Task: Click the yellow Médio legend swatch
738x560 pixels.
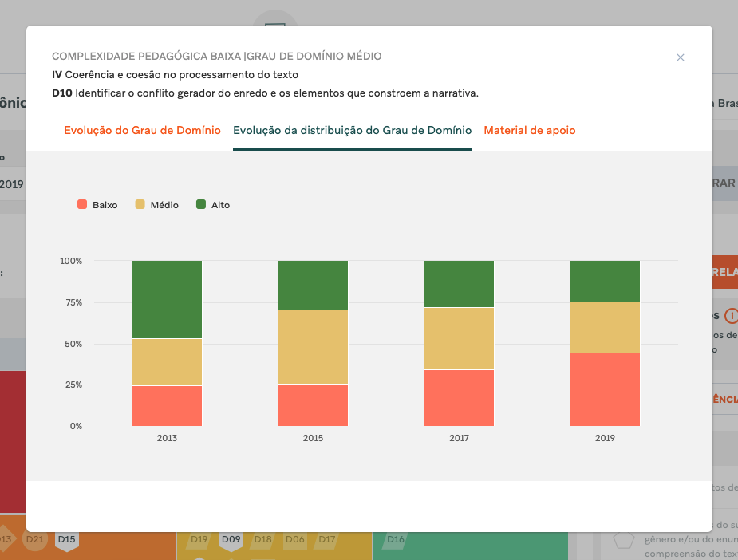Action: [x=140, y=204]
